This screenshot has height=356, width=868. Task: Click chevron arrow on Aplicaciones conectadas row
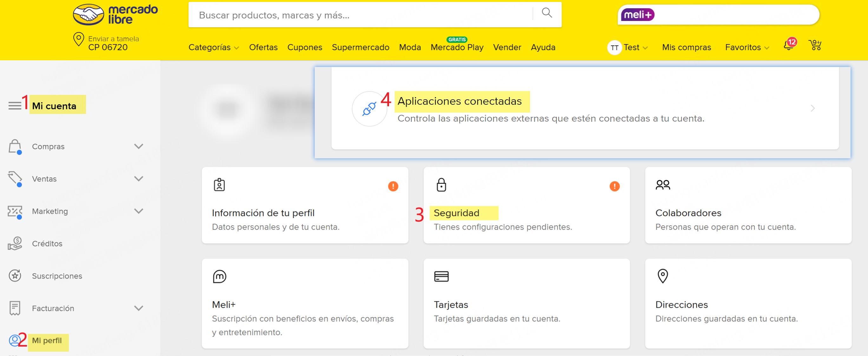[x=812, y=108]
